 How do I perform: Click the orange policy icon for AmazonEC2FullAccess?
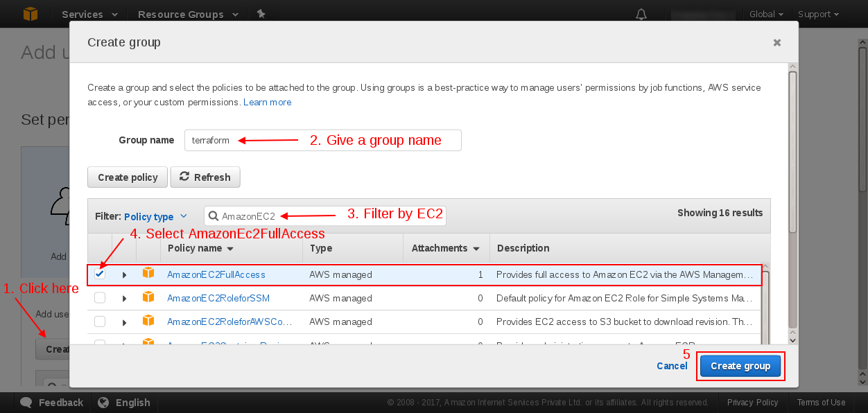pyautogui.click(x=148, y=274)
